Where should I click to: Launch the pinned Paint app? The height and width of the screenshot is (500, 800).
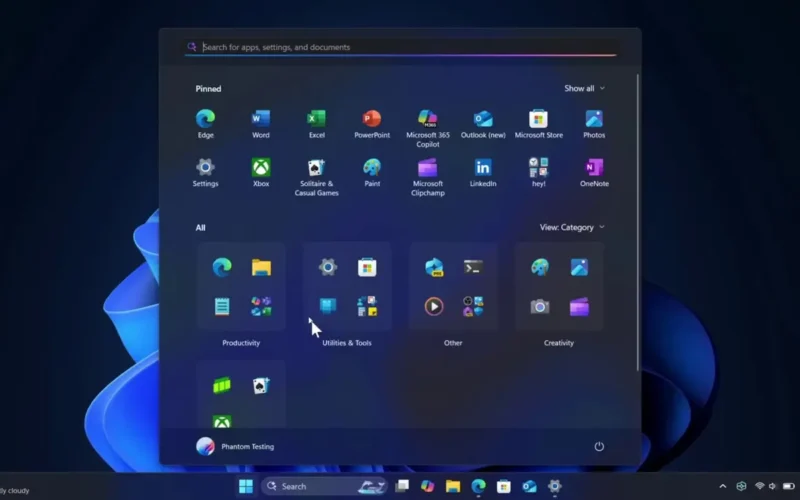[372, 172]
